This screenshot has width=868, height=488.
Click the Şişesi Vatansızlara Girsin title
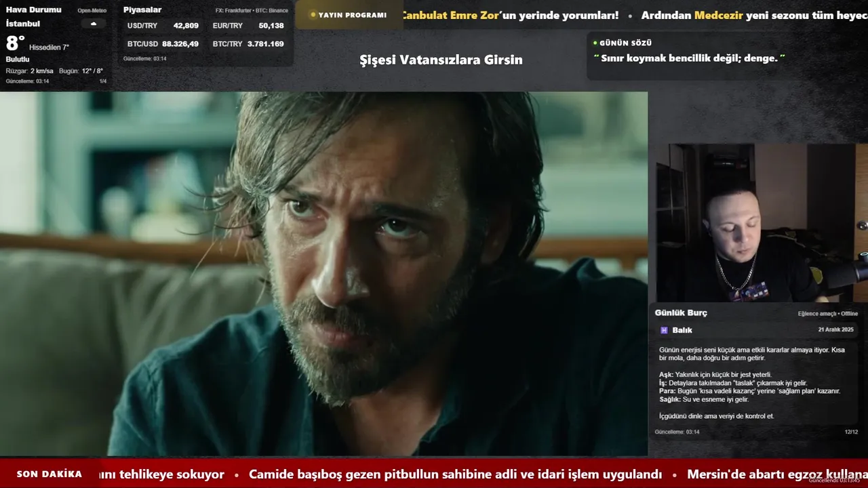[x=441, y=60]
